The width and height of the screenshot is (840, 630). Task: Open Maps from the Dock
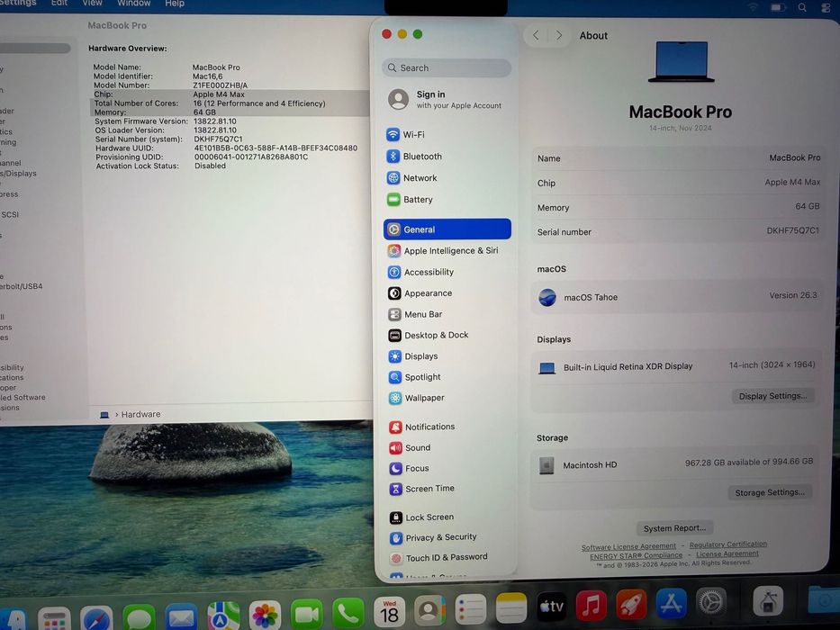(223, 616)
